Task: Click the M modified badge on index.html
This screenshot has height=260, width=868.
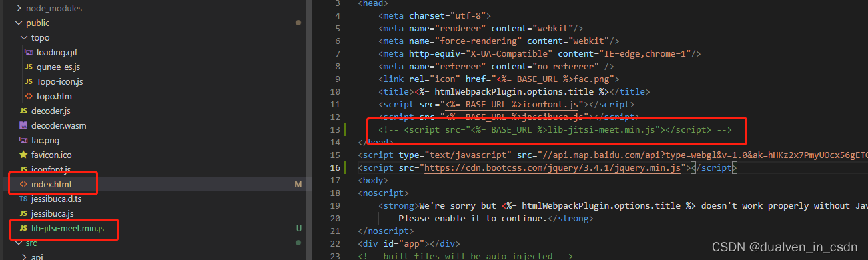Action: click(299, 185)
